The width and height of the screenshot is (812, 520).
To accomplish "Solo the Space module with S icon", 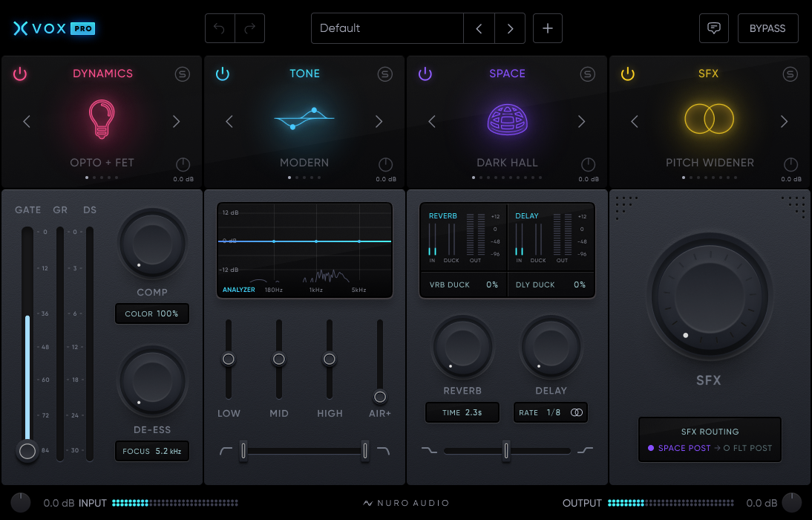I will (x=588, y=74).
